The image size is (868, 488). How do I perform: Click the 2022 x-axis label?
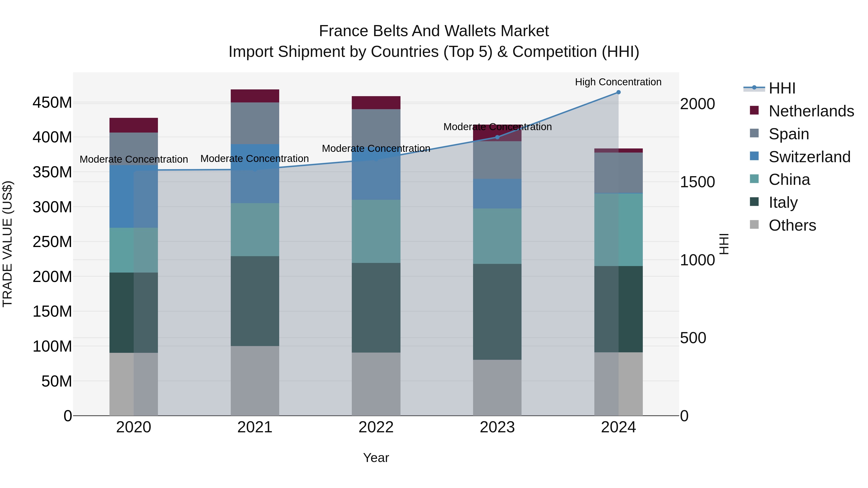point(376,427)
